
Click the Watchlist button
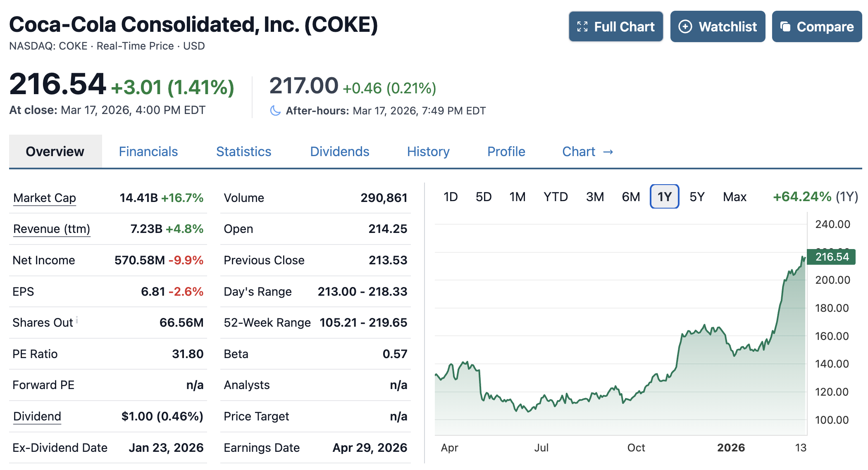[718, 27]
